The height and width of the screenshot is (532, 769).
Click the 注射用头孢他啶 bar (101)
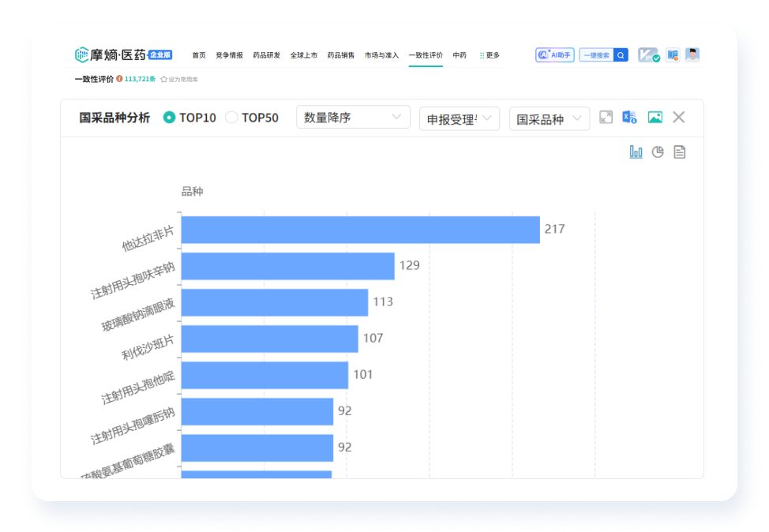click(x=264, y=375)
